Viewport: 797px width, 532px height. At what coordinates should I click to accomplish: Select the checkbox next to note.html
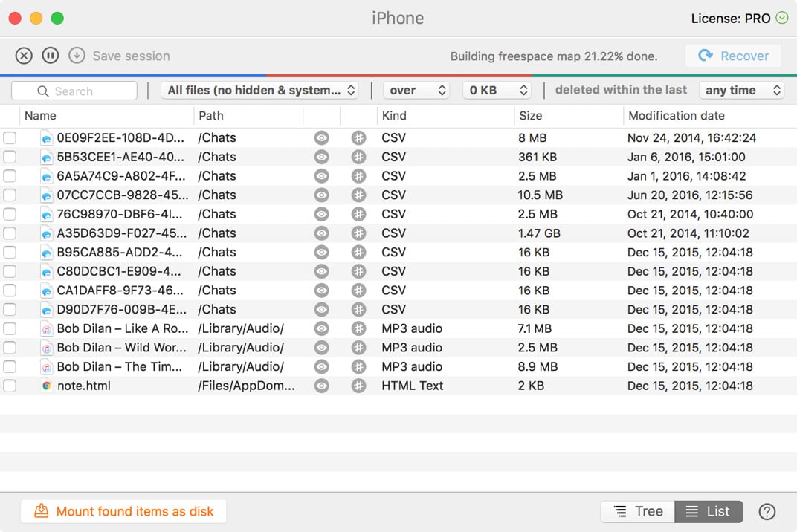point(10,386)
